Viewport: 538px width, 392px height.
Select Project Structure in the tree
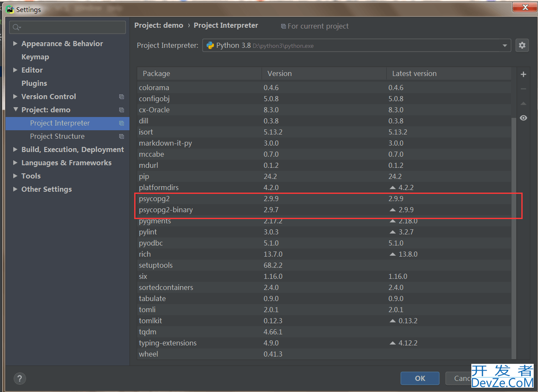[68, 136]
